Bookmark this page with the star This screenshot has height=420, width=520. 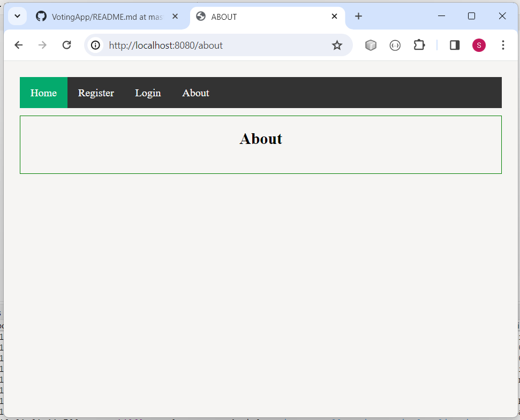click(337, 45)
